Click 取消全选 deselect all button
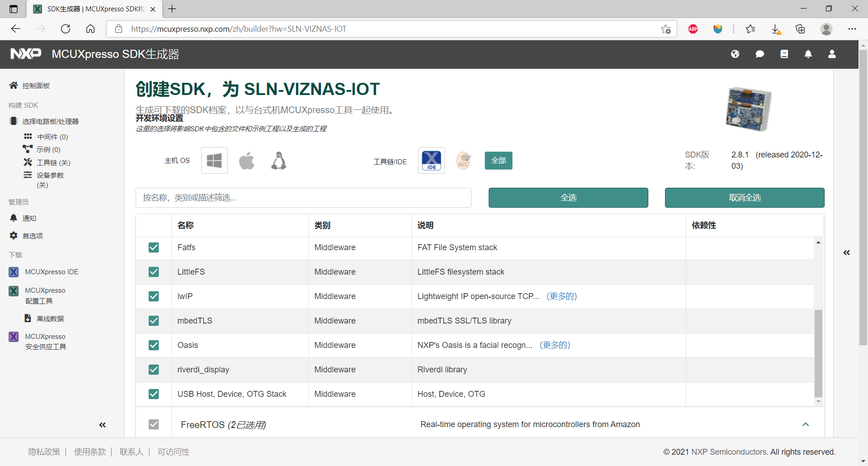Viewport: 868px width, 466px height. [745, 198]
